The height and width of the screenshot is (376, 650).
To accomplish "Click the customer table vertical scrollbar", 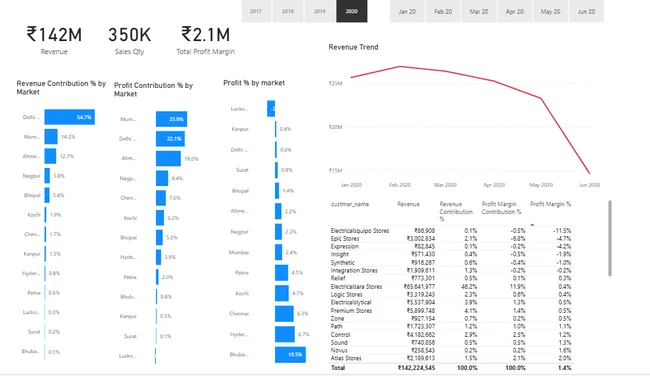I will coord(610,238).
